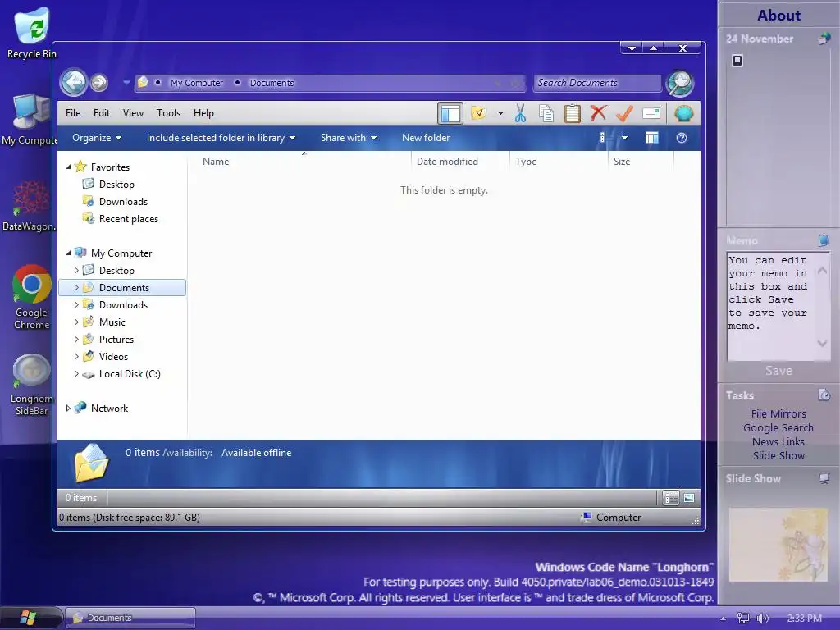Open the View menu
This screenshot has height=630, width=840.
(x=133, y=113)
